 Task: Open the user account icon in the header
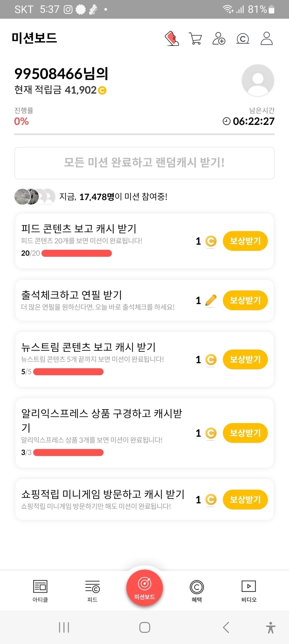click(x=266, y=38)
